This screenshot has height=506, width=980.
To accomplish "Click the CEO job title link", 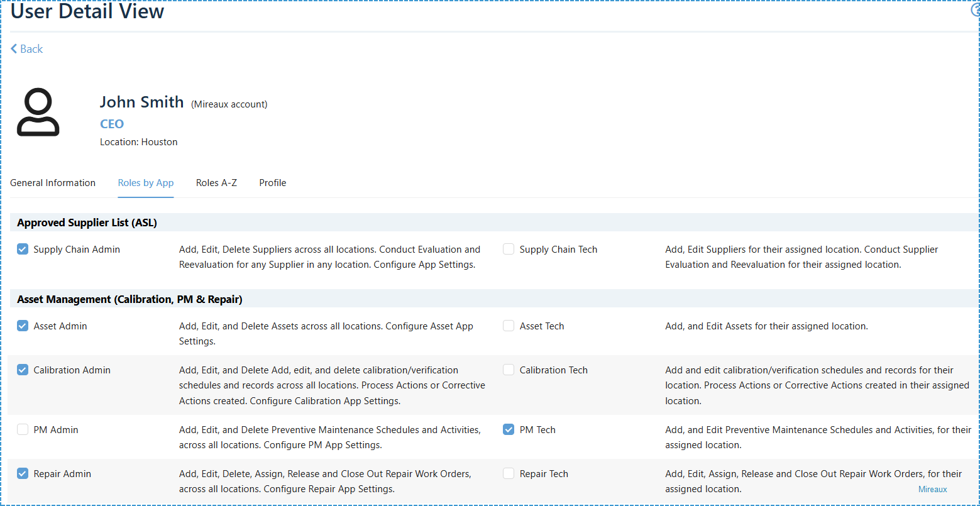I will click(112, 124).
